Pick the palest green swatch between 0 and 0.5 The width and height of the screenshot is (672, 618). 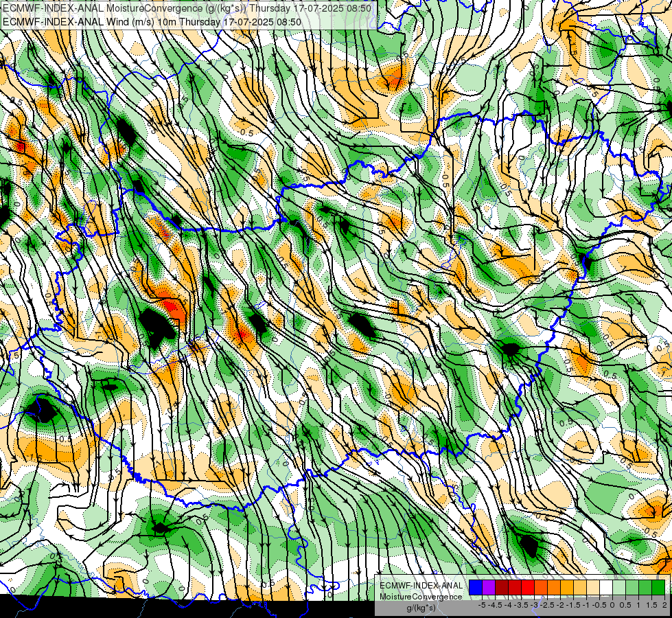coord(619,588)
